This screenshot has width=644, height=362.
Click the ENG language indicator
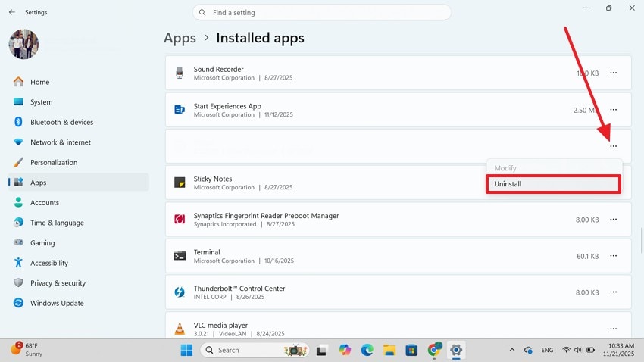tap(547, 350)
